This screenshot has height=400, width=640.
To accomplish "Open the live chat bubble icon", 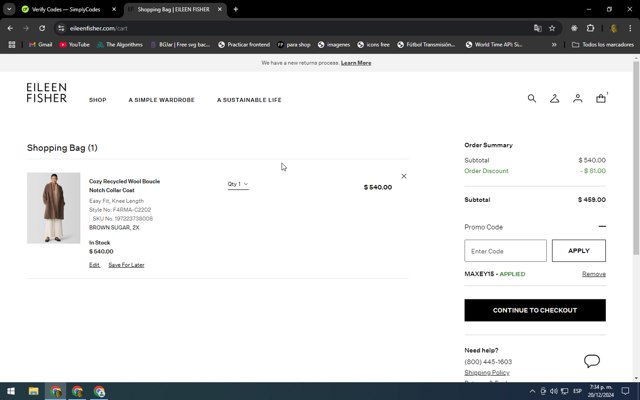I will 592,361.
